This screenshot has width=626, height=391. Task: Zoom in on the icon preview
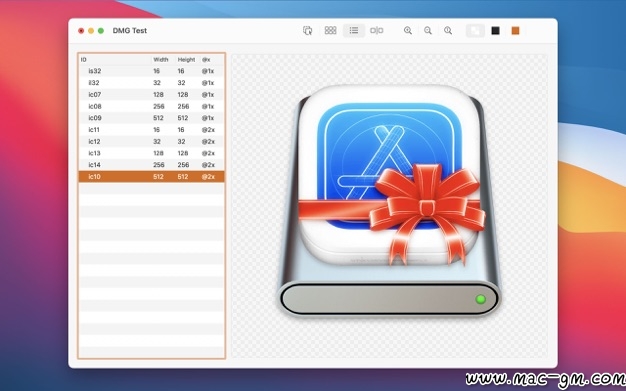(x=408, y=30)
